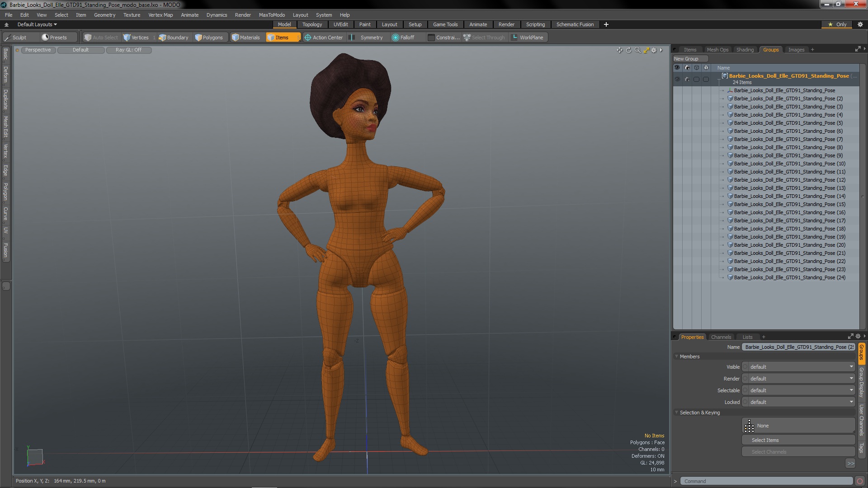Viewport: 868px width, 488px height.
Task: Open viewport settings gear icon
Action: [x=654, y=50]
